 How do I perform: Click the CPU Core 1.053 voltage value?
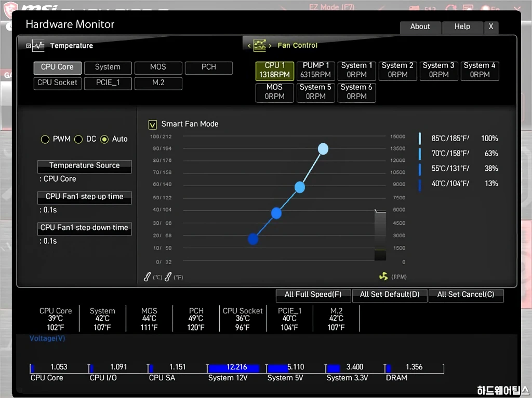click(59, 367)
